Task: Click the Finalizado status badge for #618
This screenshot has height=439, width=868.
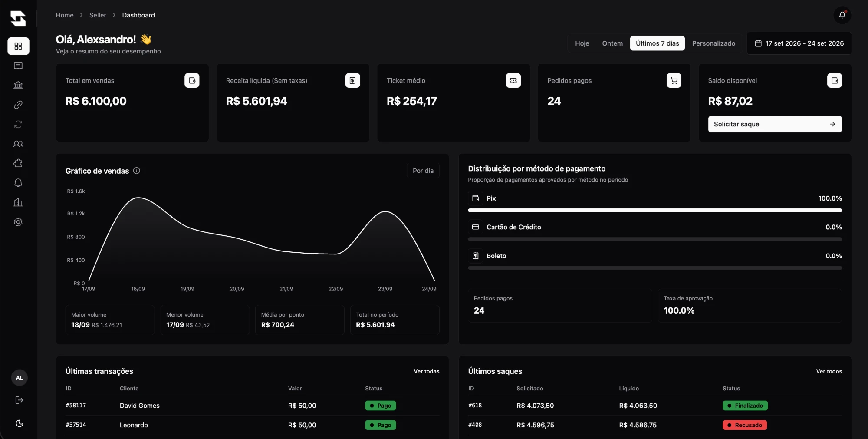Action: pos(745,406)
